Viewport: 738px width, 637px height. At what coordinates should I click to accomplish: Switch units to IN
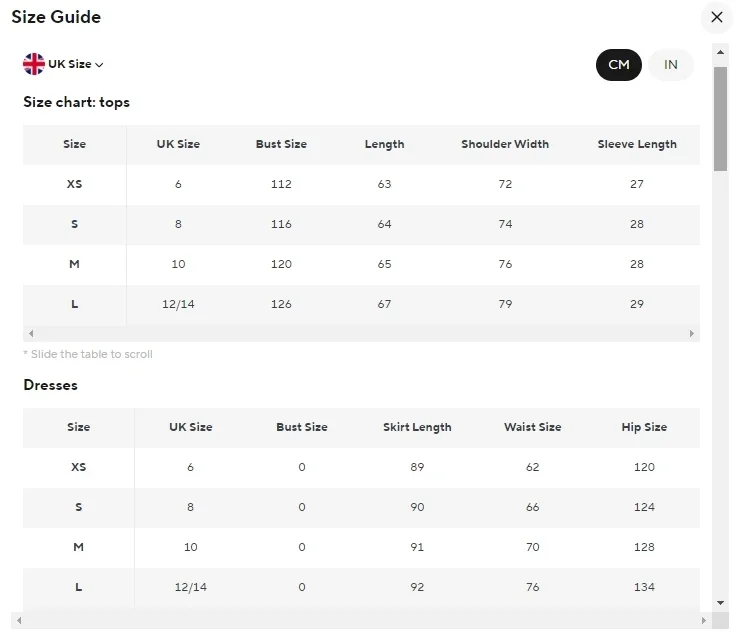click(671, 65)
